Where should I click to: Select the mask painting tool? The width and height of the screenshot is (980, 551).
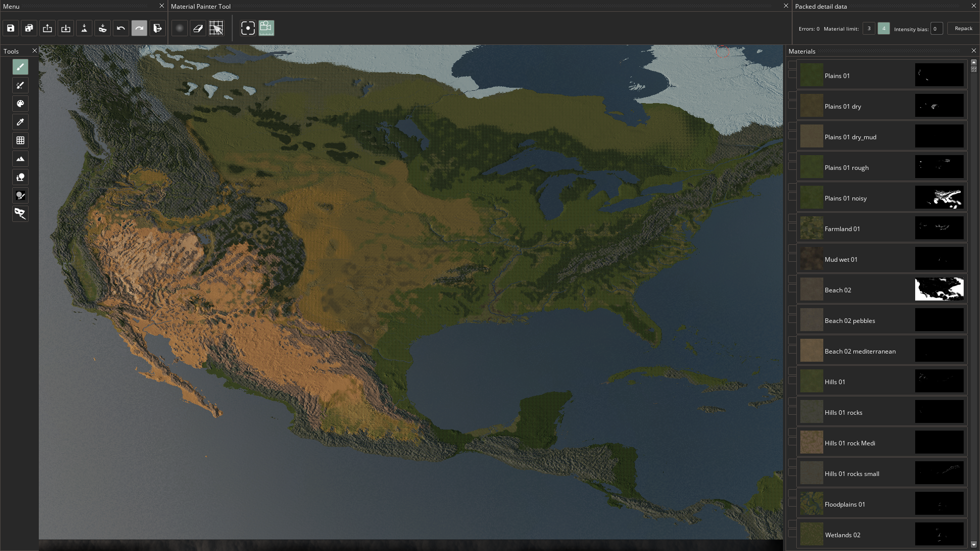click(x=20, y=214)
